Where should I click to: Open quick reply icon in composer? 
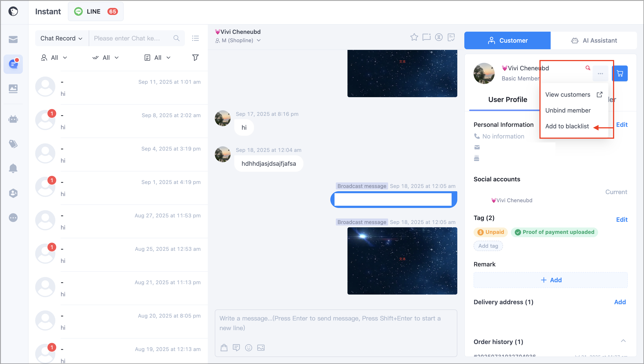pos(236,348)
